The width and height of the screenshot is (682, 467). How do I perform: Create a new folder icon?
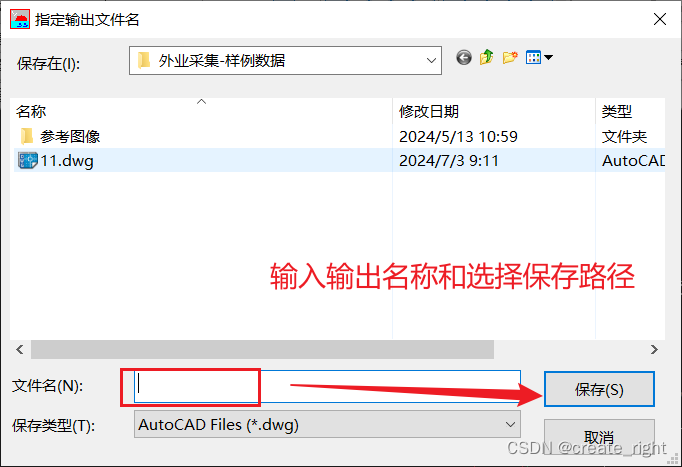tap(510, 57)
